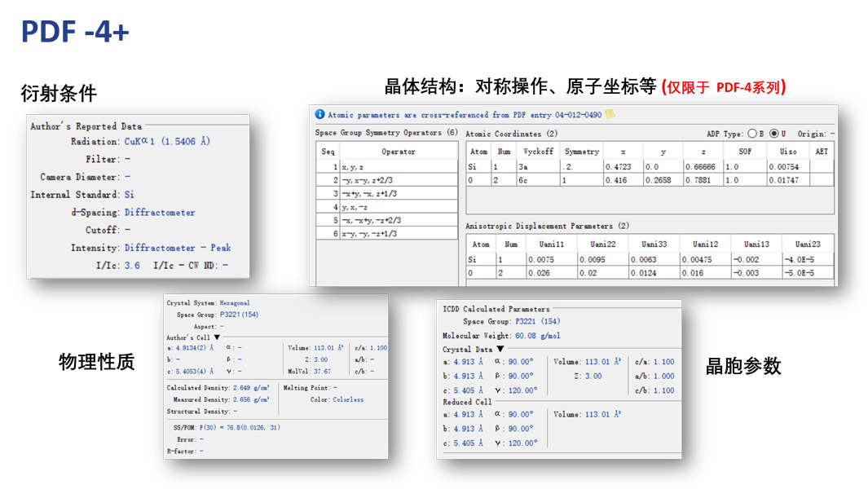This screenshot has height=489, width=868.
Task: Click the Operator column header
Action: click(x=398, y=152)
